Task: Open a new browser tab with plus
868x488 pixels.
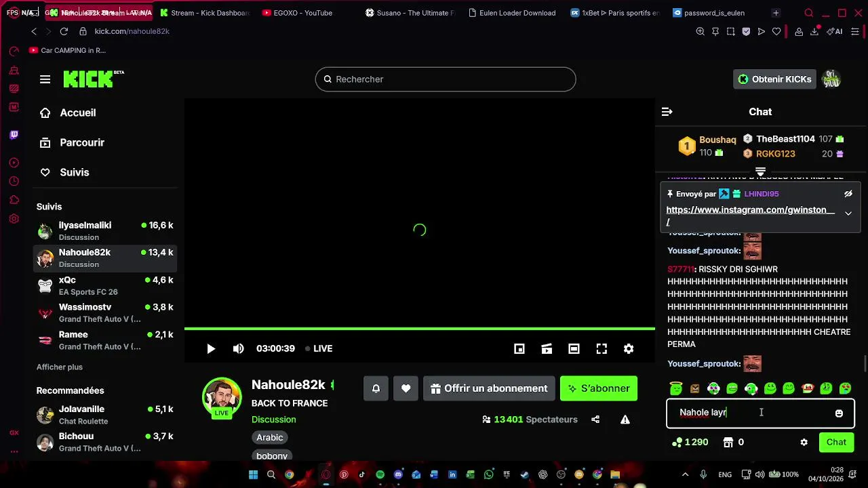Action: (776, 13)
